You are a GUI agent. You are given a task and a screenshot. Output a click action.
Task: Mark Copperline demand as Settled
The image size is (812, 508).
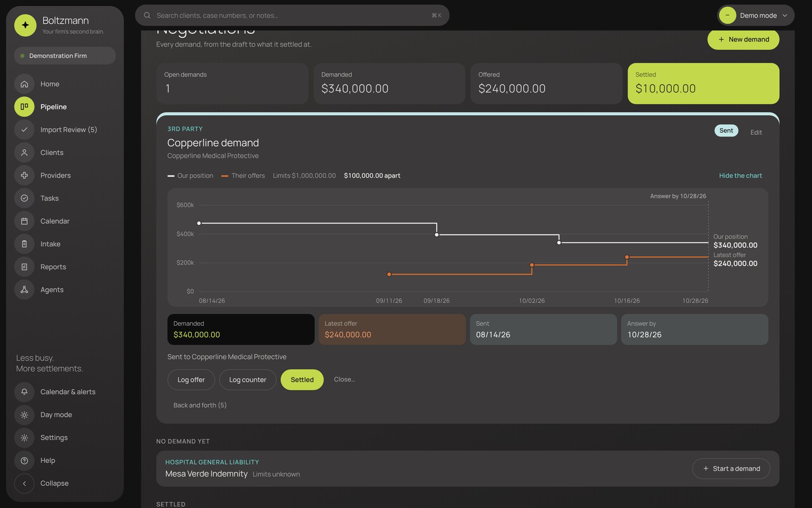point(302,380)
